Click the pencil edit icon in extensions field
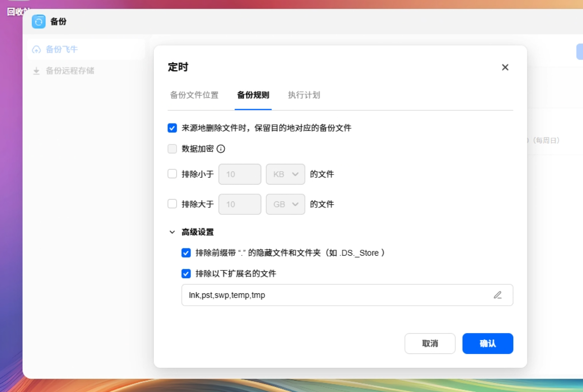This screenshot has width=583, height=392. point(498,295)
